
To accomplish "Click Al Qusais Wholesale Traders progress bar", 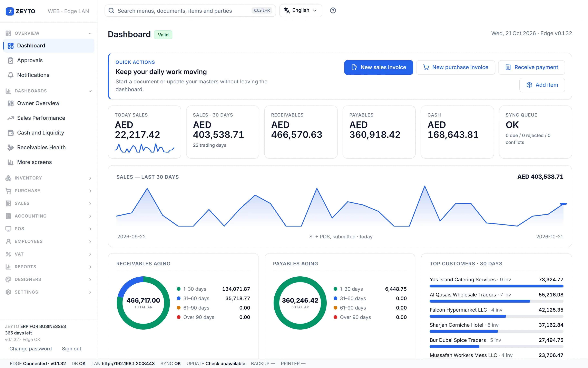I will (x=496, y=301).
